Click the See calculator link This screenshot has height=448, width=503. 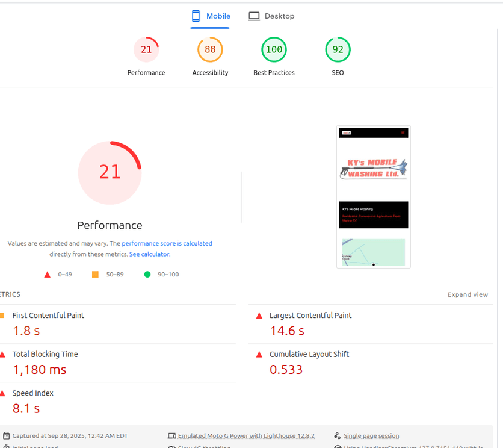[149, 254]
